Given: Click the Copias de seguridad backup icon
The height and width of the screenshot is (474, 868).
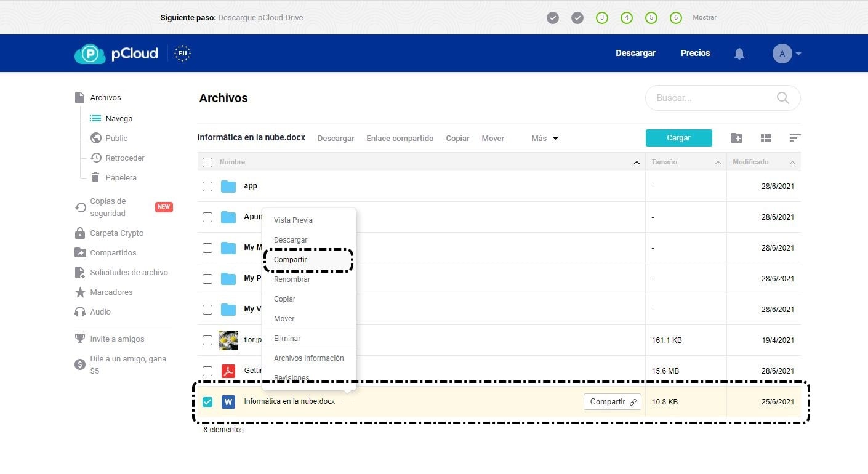Looking at the screenshot, I should pos(80,207).
